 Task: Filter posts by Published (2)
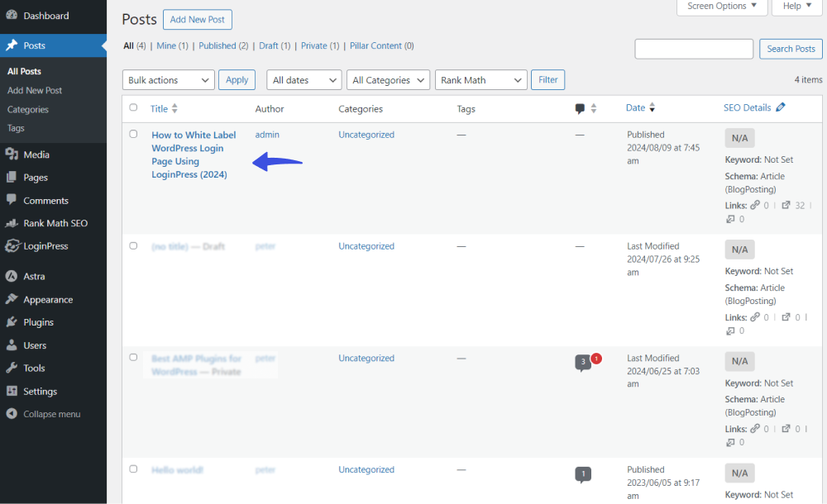click(223, 46)
